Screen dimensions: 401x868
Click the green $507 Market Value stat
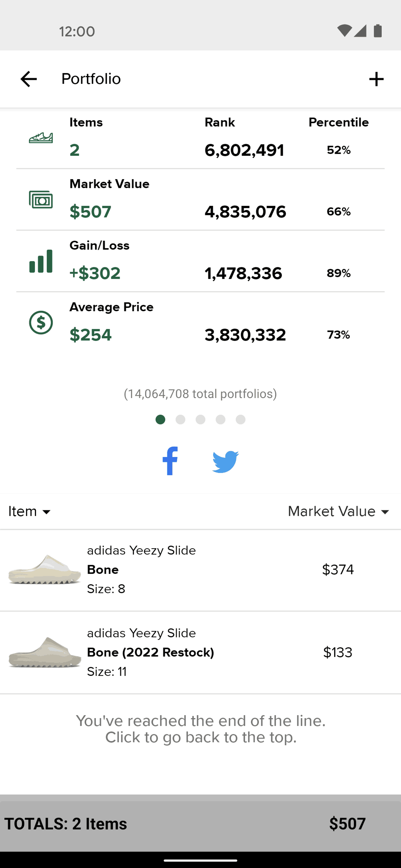pos(90,212)
